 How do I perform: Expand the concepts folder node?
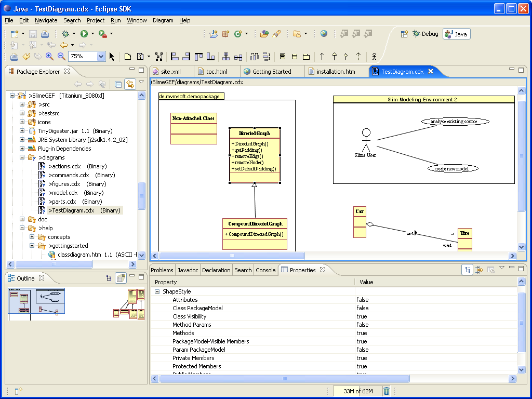[32, 237]
